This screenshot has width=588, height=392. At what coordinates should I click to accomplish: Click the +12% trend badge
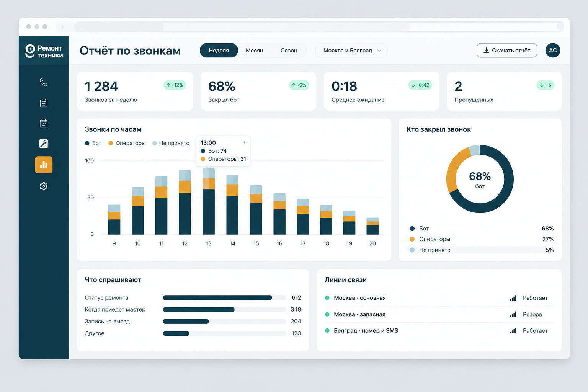pyautogui.click(x=175, y=85)
